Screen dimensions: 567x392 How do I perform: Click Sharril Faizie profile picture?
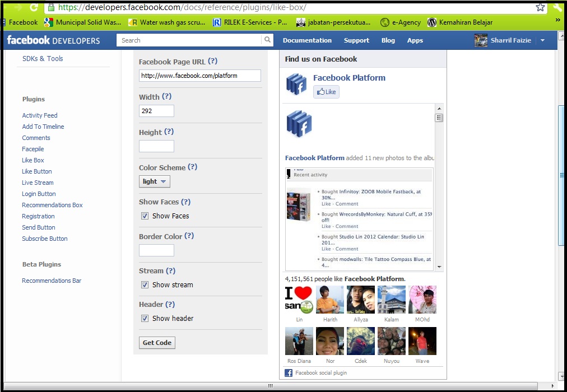point(481,40)
